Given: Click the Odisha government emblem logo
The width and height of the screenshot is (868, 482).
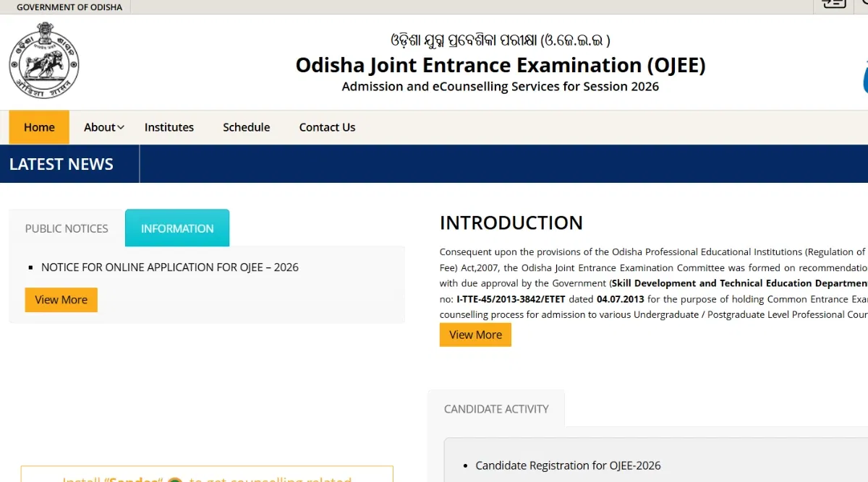Looking at the screenshot, I should [44, 61].
